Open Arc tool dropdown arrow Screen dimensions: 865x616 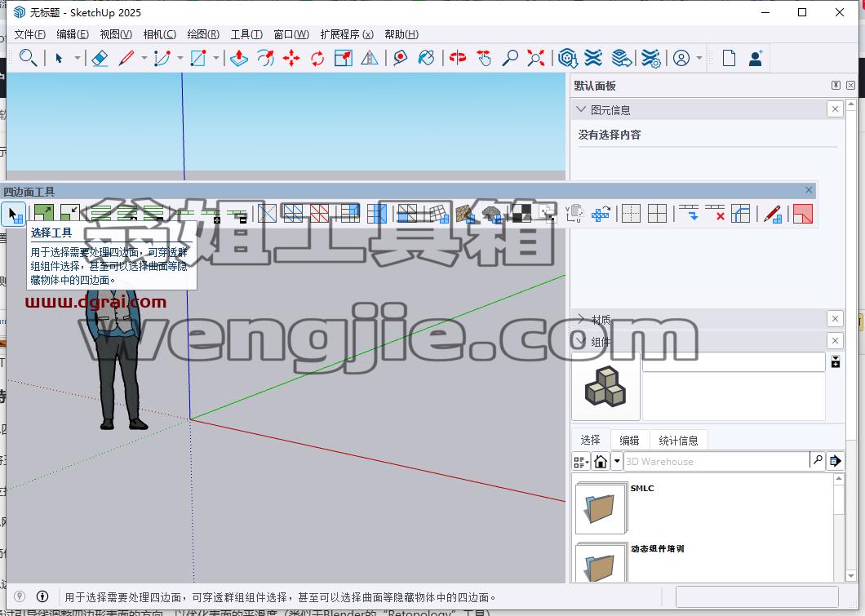pyautogui.click(x=180, y=58)
